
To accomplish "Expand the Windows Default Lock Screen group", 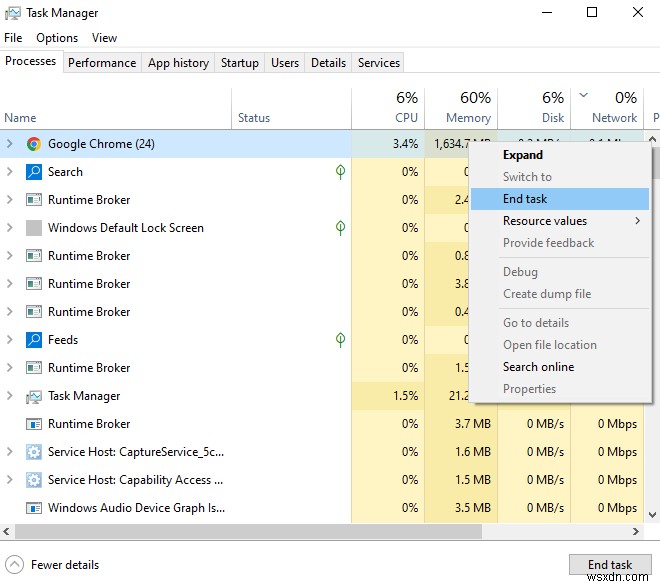I will click(x=10, y=228).
